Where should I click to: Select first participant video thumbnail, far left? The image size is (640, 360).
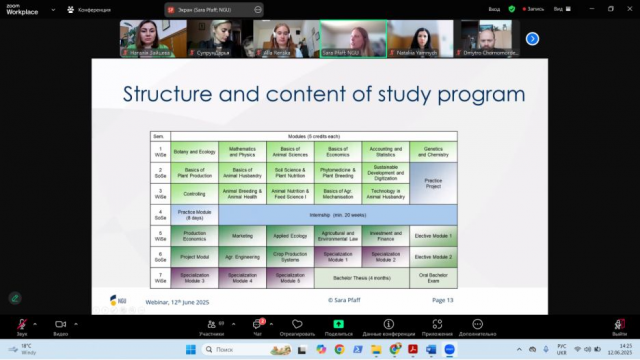pyautogui.click(x=153, y=39)
